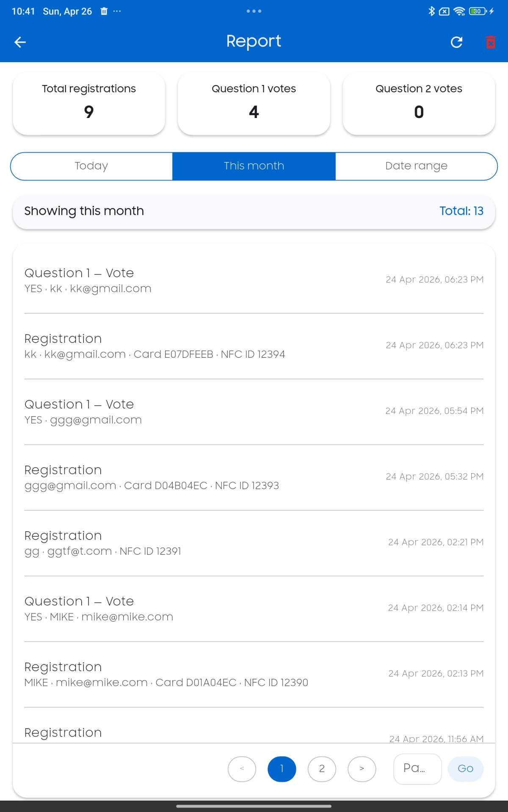
Task: Open the three-dot overflow at top center
Action: (x=254, y=11)
